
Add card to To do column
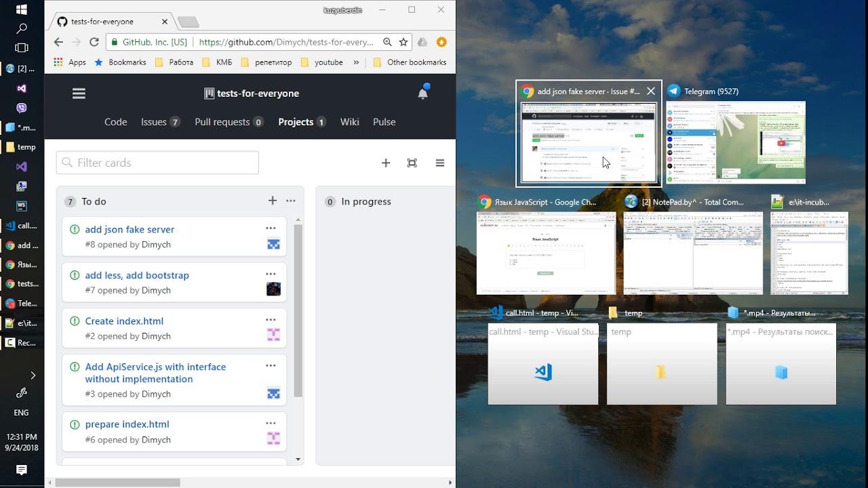(x=273, y=201)
